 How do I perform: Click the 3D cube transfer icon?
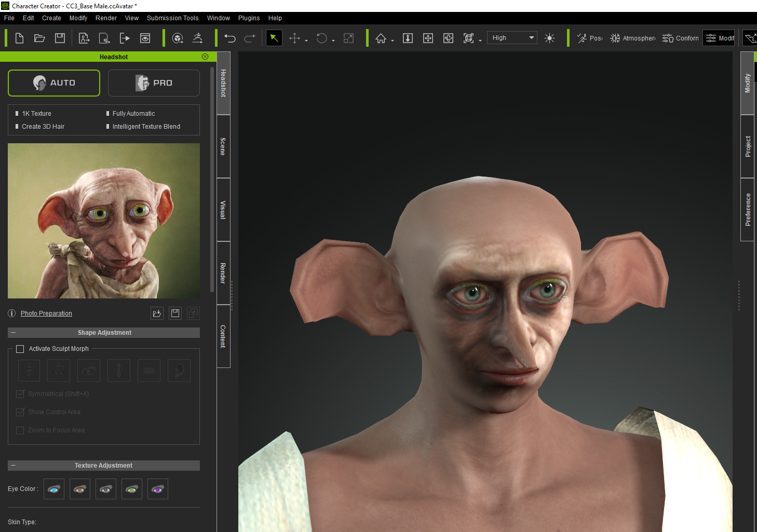click(178, 38)
